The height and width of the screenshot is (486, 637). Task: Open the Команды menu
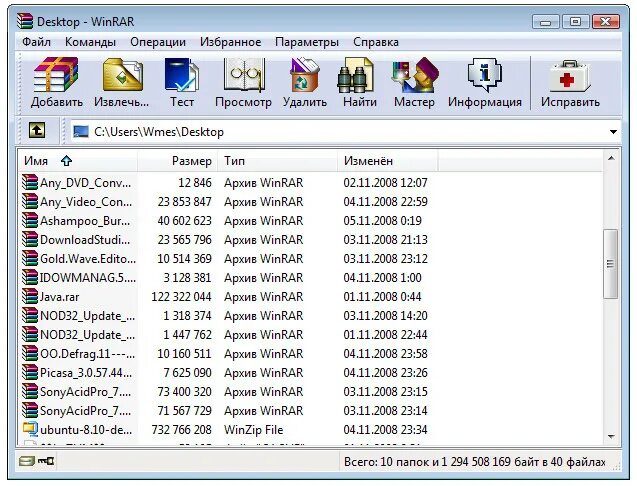pyautogui.click(x=90, y=42)
